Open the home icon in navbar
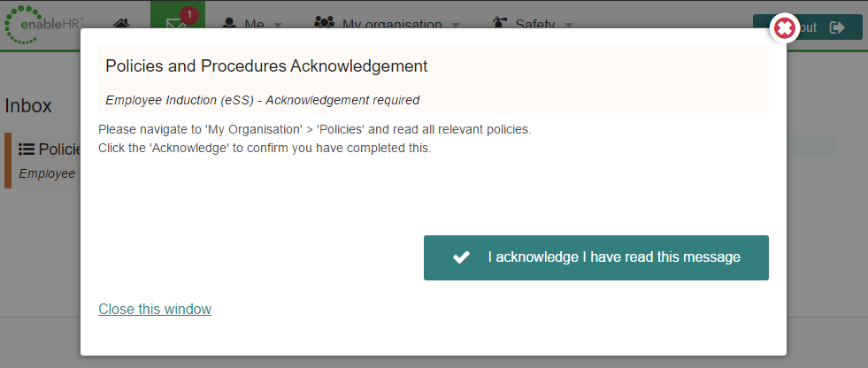Screen dimensions: 868x368 121,25
